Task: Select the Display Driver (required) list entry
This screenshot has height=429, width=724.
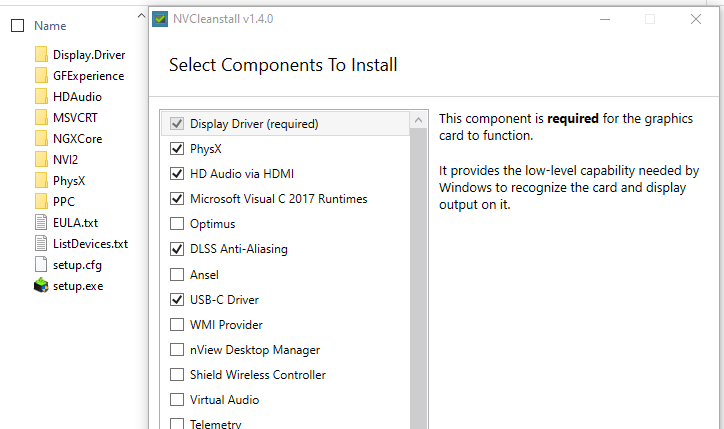Action: click(285, 124)
